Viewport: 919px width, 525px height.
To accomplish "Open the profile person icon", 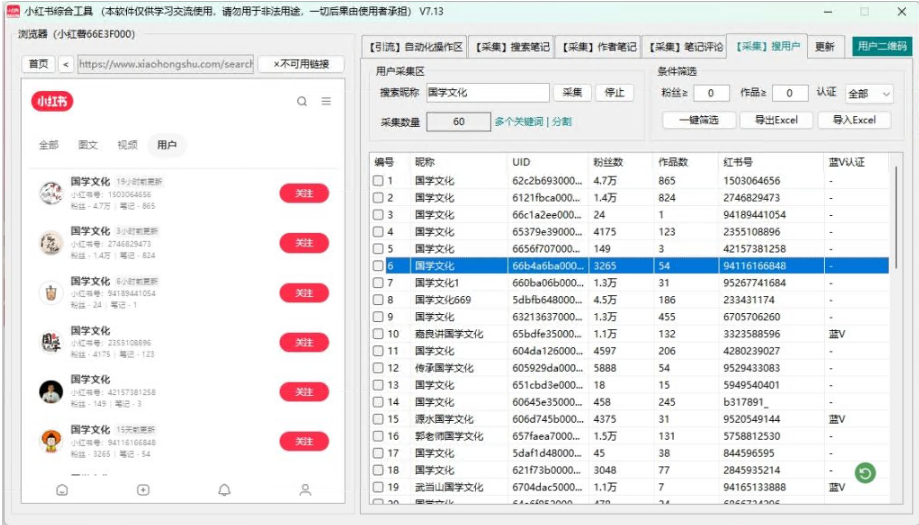I will (305, 490).
